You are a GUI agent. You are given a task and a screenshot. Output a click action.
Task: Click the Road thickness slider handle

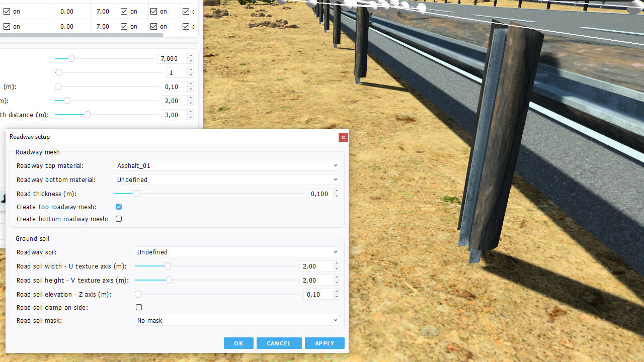pos(136,194)
